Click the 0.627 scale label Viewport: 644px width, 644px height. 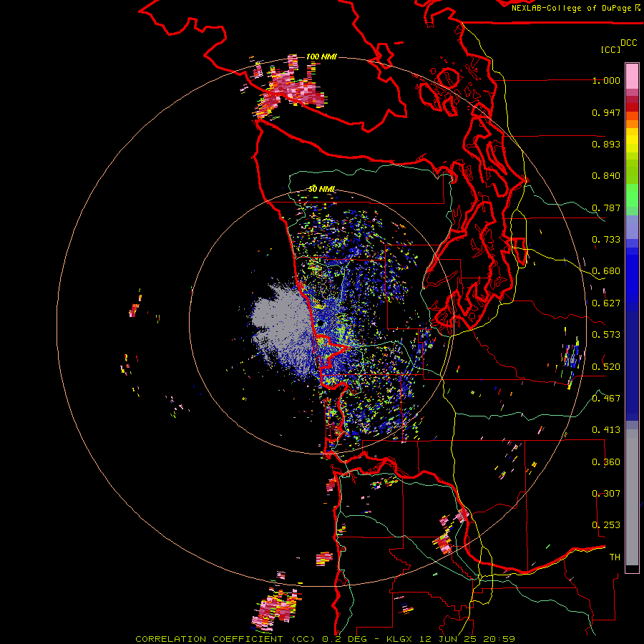pos(606,303)
